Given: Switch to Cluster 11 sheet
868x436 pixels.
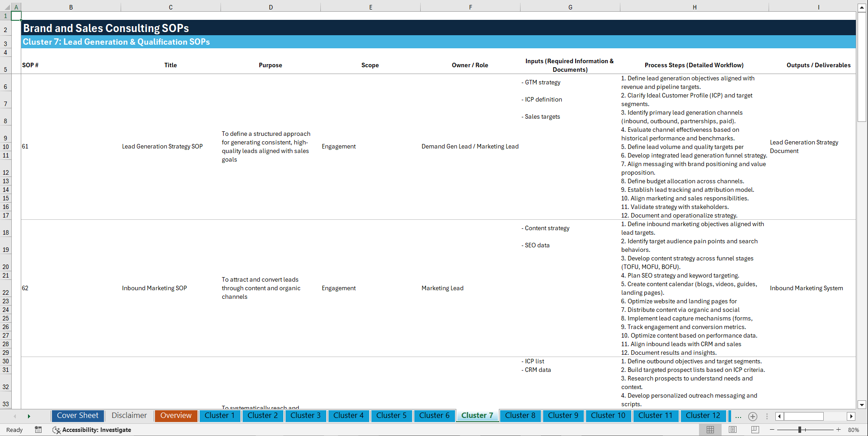Looking at the screenshot, I should [x=656, y=416].
